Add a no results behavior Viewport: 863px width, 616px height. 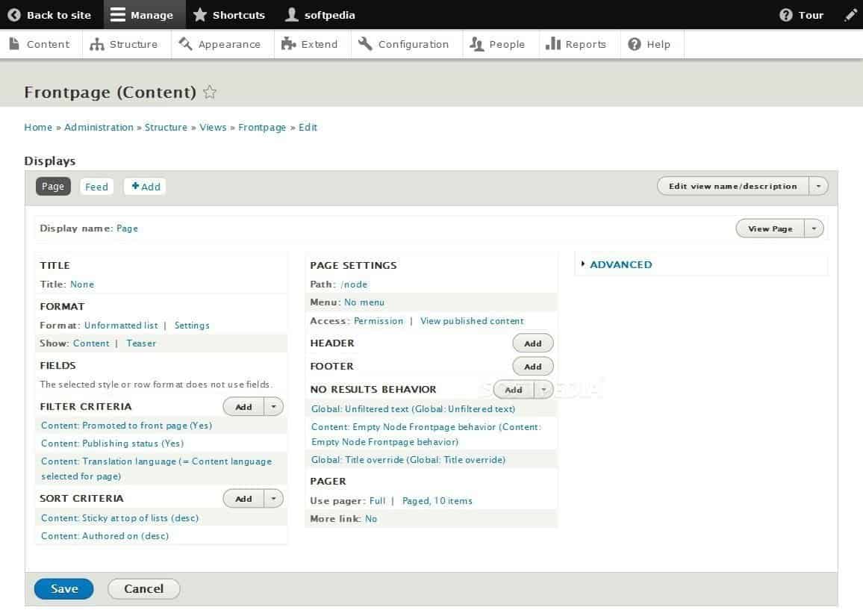click(514, 390)
